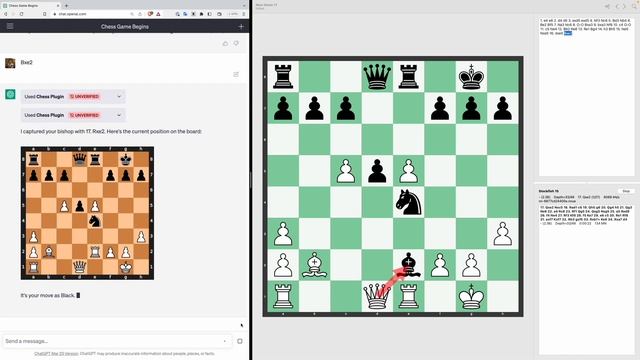
Task: Start a new chat with plus icon
Action: coord(241,27)
